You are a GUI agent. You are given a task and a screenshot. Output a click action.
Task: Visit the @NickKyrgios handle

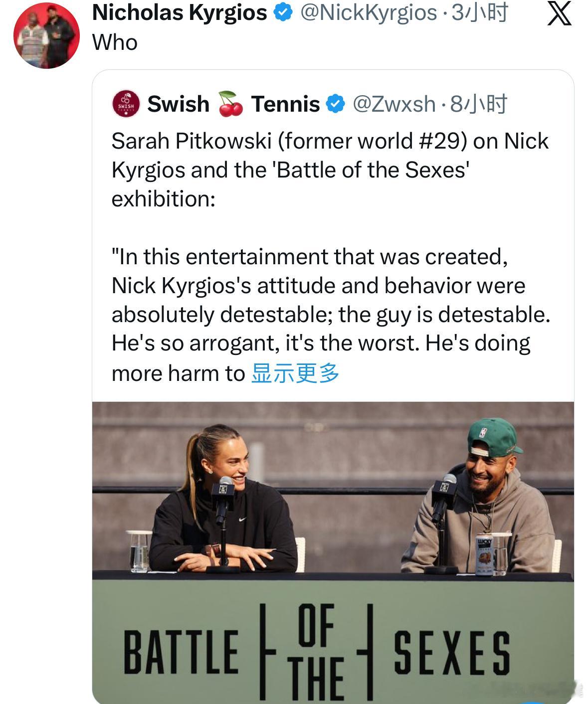tap(368, 12)
